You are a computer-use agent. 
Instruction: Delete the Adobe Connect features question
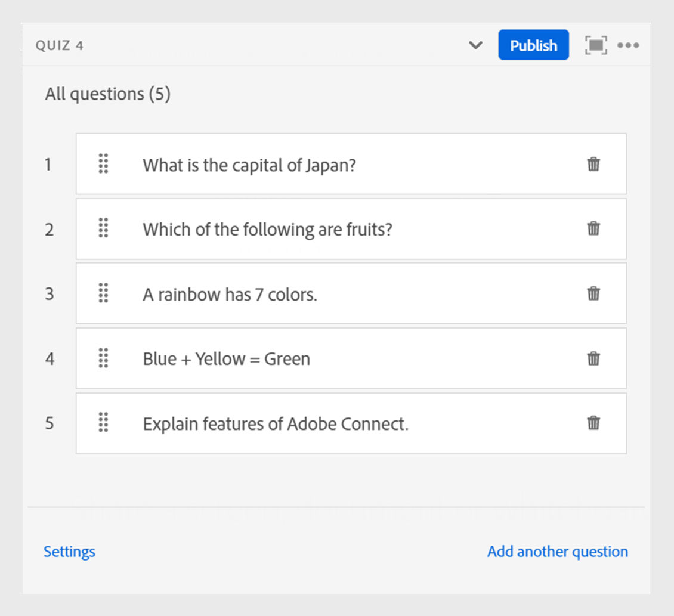(593, 423)
